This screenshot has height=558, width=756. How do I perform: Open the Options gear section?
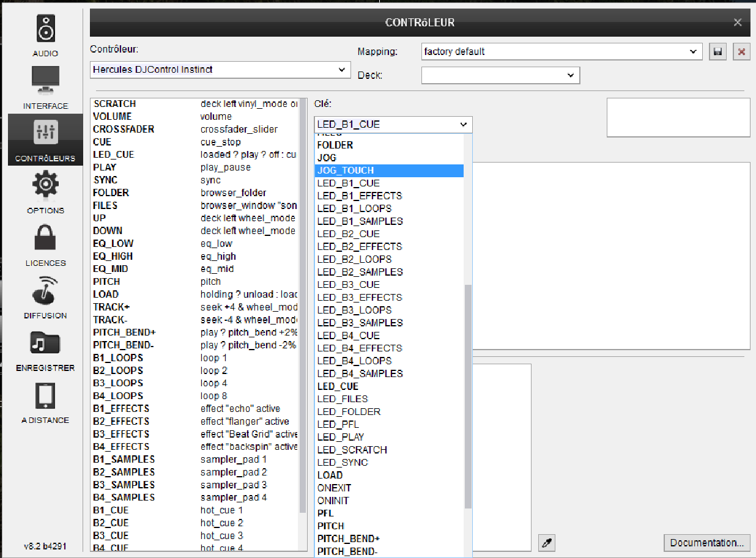pos(45,193)
